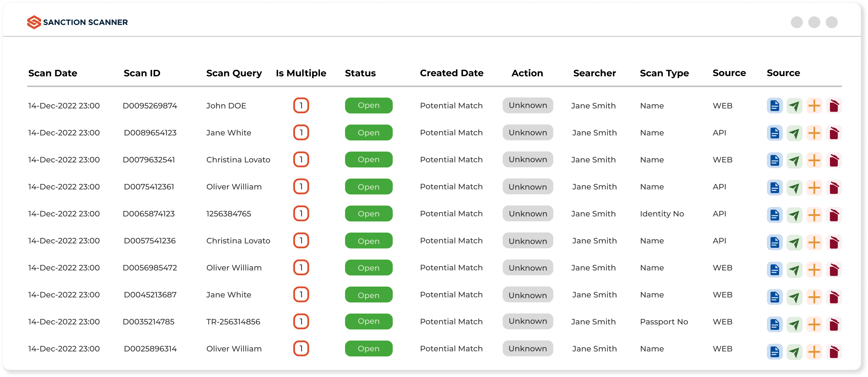Click the Open status button for Jane White
Screen dimensions: 868x377
pos(368,133)
